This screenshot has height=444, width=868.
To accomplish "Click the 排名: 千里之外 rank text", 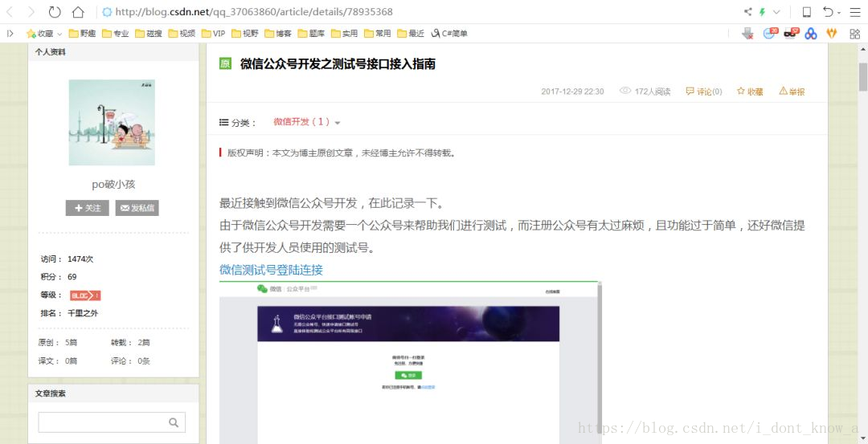I will click(69, 313).
